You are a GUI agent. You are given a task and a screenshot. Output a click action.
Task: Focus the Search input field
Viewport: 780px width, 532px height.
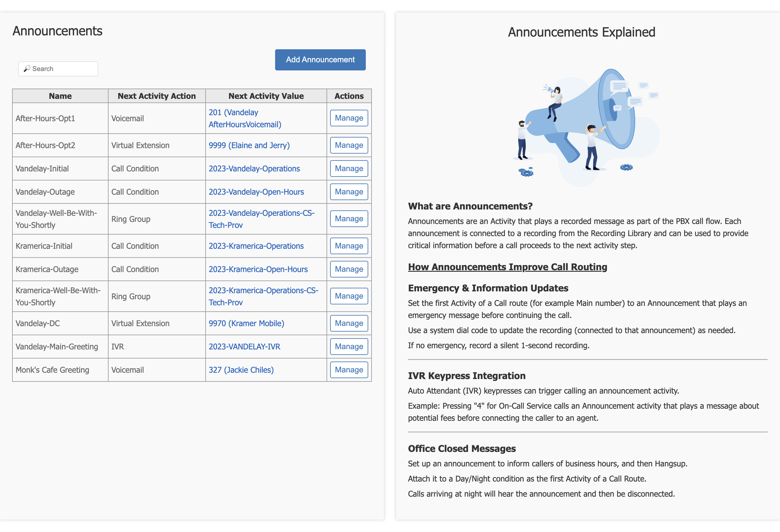tap(58, 69)
